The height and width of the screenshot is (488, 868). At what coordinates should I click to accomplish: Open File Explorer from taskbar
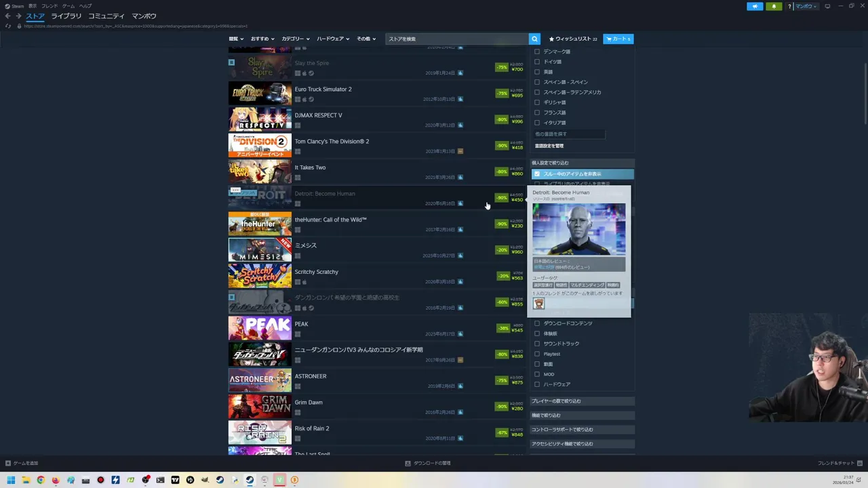tap(26, 480)
